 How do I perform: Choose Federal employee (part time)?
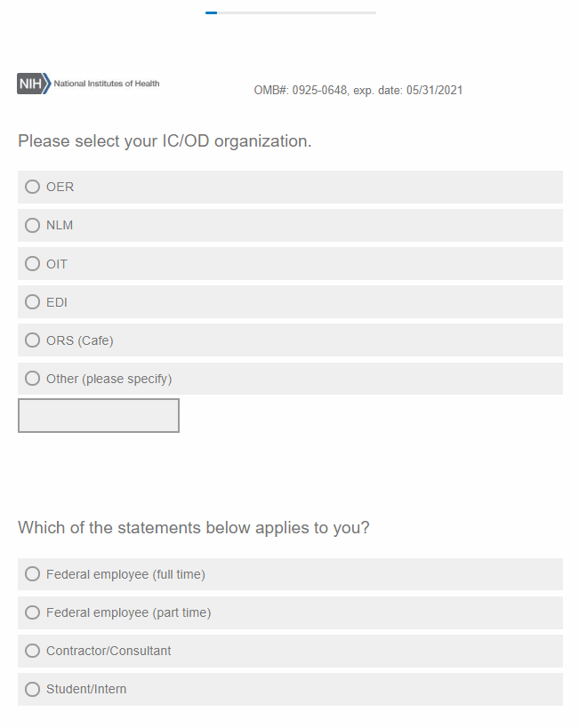click(33, 612)
